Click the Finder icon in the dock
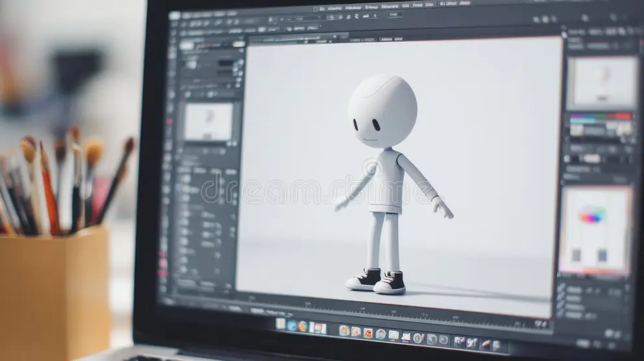Screen dimensions: 644x361 click(280, 323)
